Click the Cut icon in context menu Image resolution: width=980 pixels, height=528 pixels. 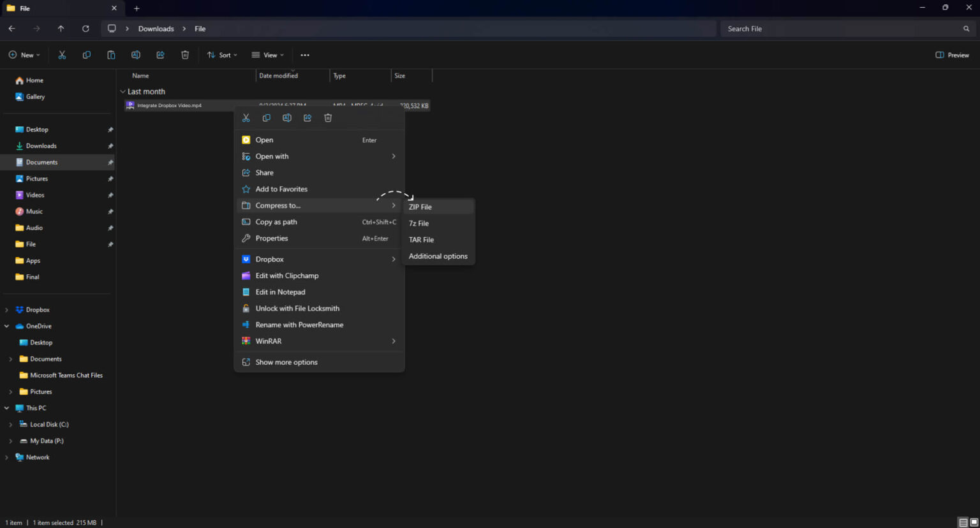pyautogui.click(x=246, y=118)
